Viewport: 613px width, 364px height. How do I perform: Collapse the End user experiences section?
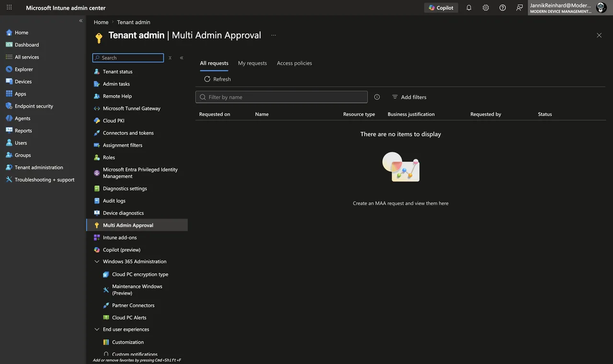pos(97,330)
